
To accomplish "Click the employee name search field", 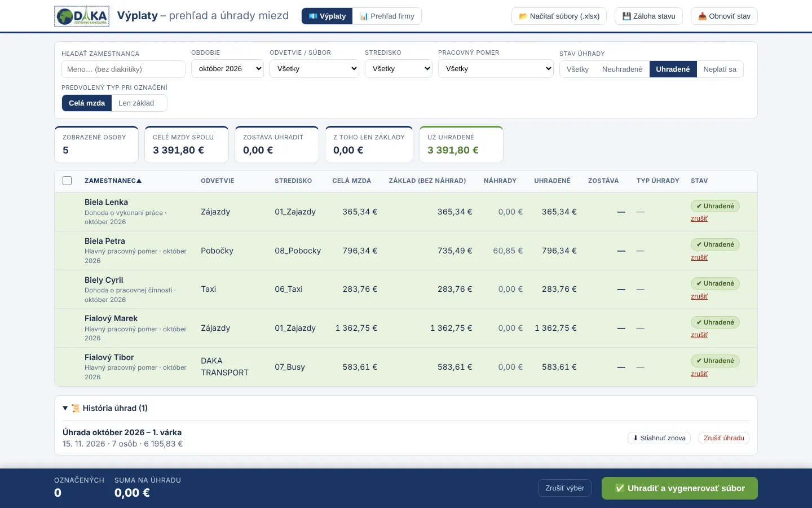I will 123,69.
